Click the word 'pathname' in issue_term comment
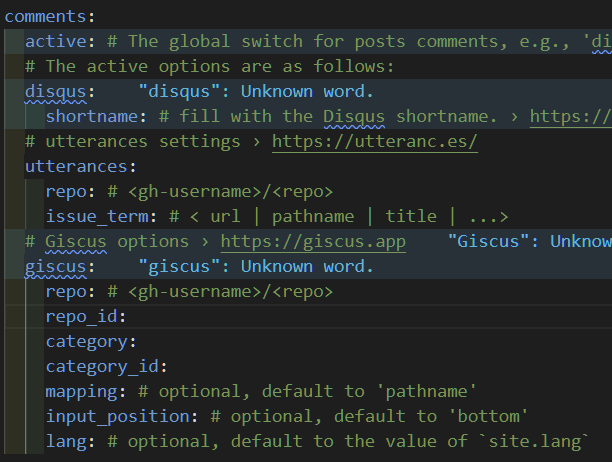612x462 pixels. click(x=313, y=217)
